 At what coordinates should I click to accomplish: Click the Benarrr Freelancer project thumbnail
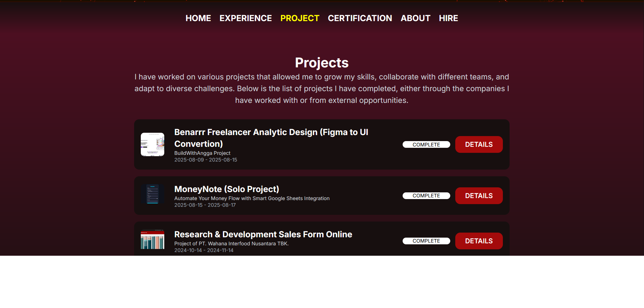tap(153, 144)
